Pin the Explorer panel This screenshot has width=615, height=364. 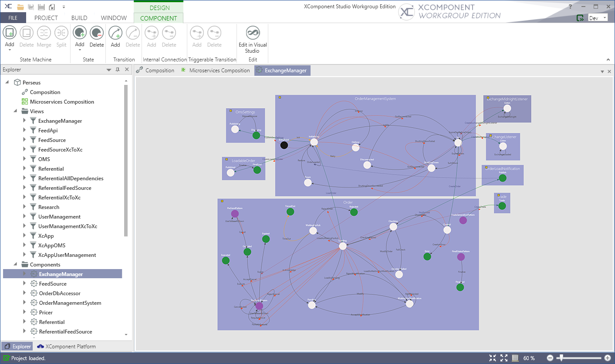[x=118, y=70]
